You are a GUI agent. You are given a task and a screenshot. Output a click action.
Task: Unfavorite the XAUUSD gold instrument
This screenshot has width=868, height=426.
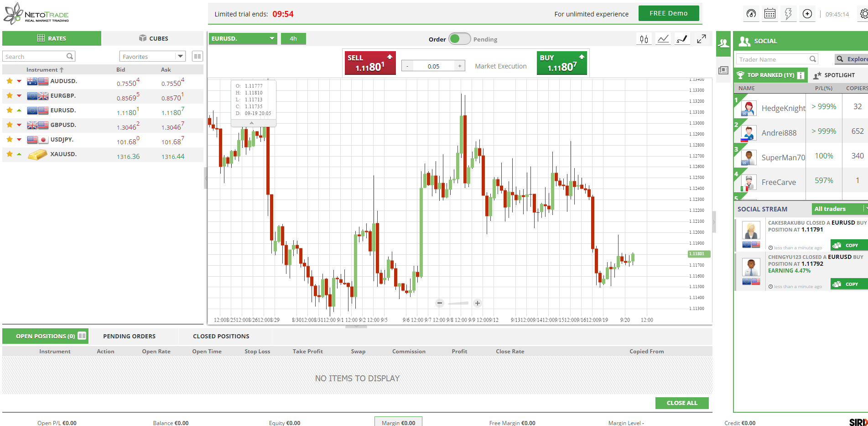(9, 154)
